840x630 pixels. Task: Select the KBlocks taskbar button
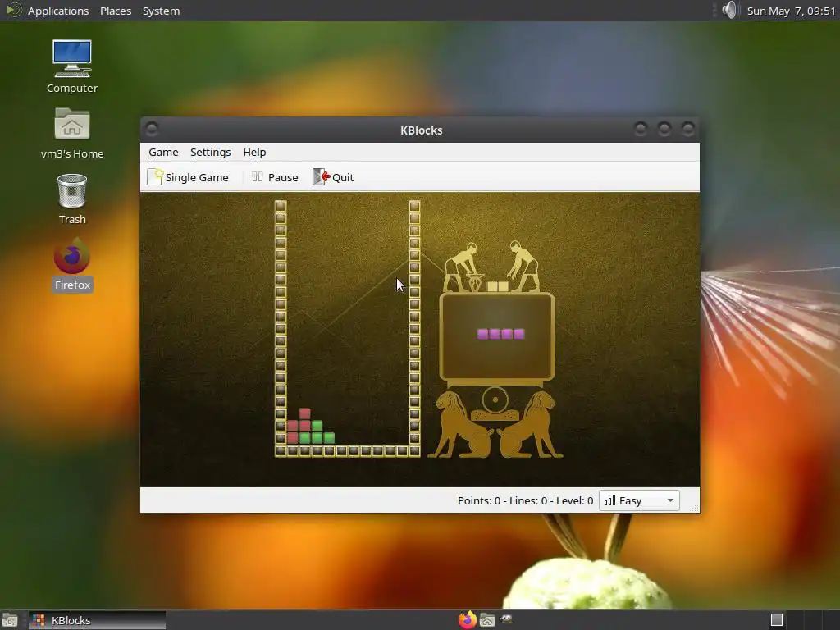coord(97,620)
